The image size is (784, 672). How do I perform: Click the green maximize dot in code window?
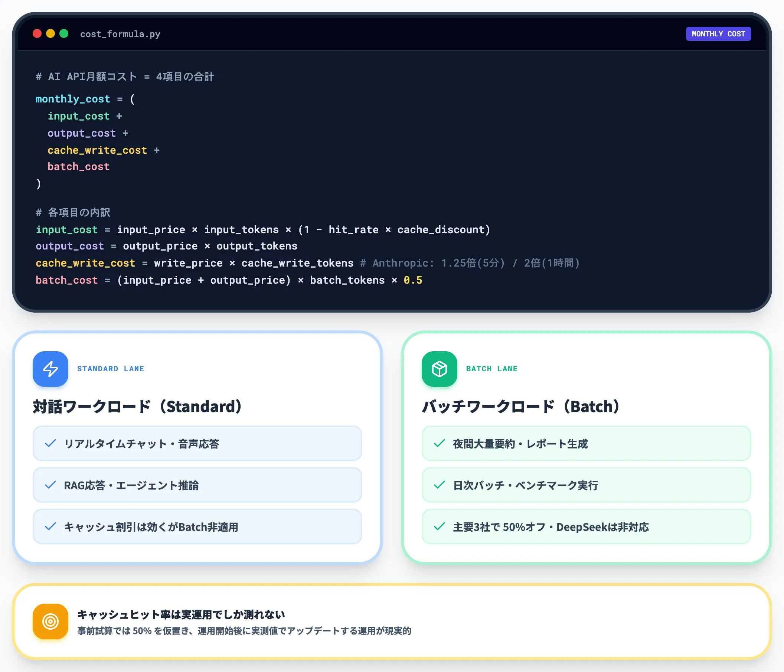[x=64, y=34]
